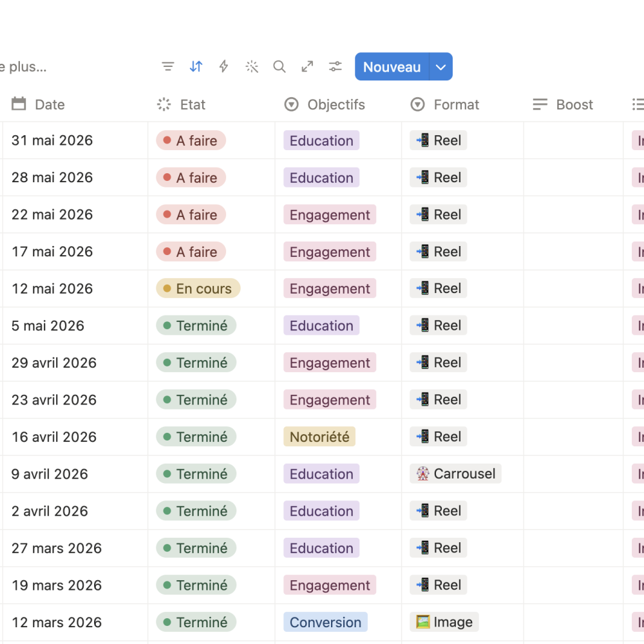Expand database to full page via arrows icon
The width and height of the screenshot is (644, 644).
(307, 66)
